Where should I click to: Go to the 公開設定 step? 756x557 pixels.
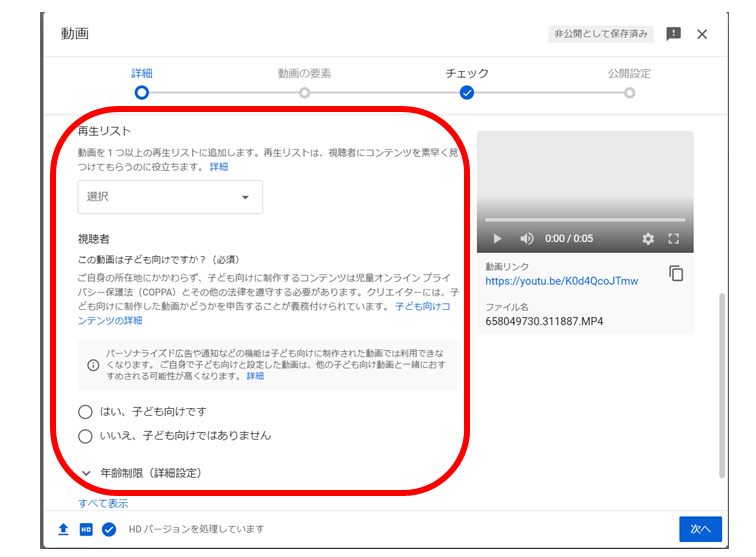(x=629, y=83)
